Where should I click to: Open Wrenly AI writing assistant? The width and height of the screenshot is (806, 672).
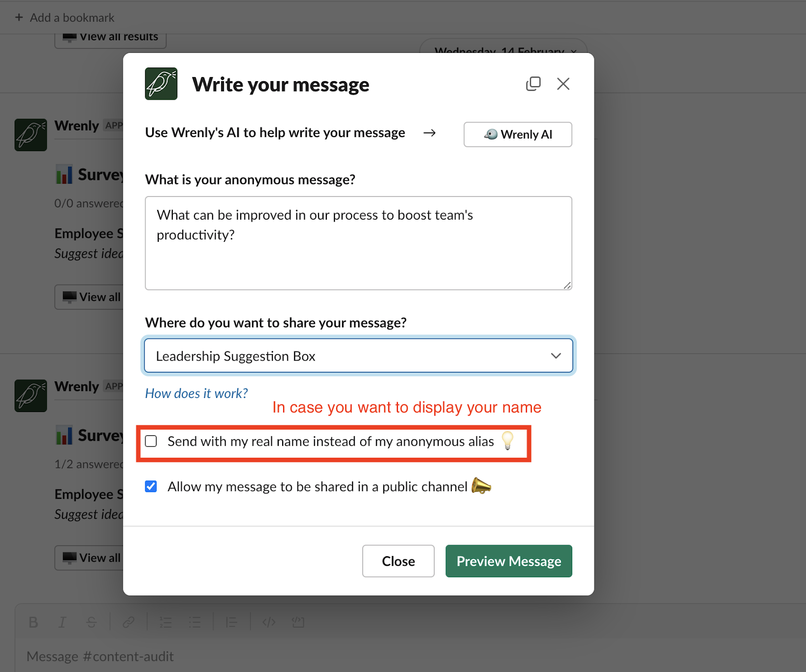click(x=518, y=135)
